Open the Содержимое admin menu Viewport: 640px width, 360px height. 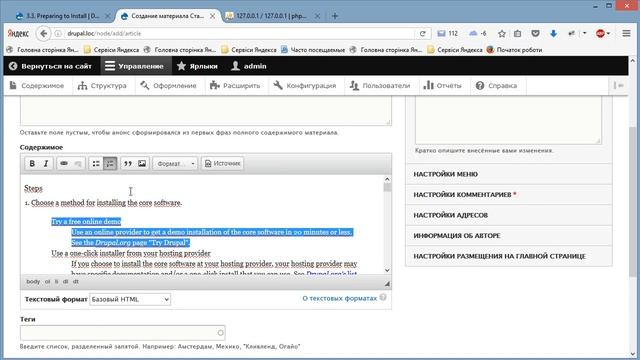(x=37, y=86)
